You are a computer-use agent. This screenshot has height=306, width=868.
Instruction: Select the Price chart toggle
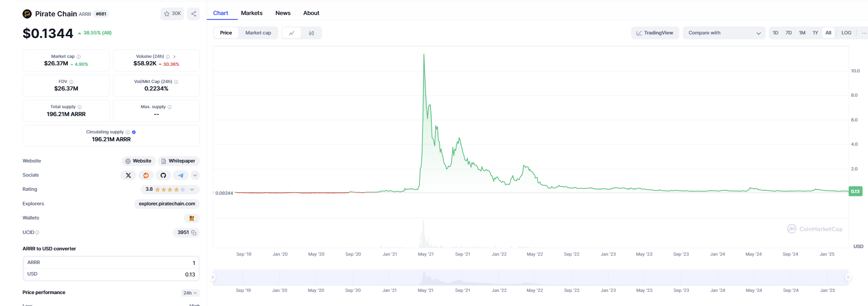226,33
